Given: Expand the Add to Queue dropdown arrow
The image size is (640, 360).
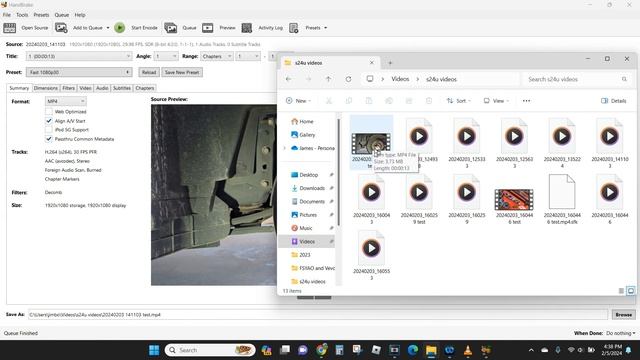Looking at the screenshot, I should coord(108,28).
